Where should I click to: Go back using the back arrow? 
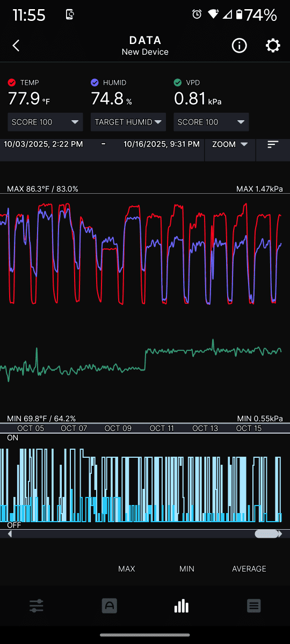pyautogui.click(x=16, y=46)
